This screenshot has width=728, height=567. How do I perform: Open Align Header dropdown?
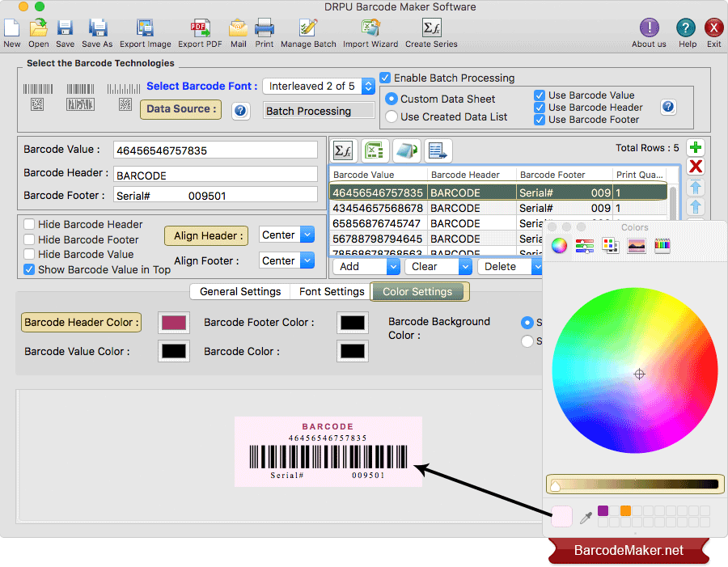click(x=286, y=235)
